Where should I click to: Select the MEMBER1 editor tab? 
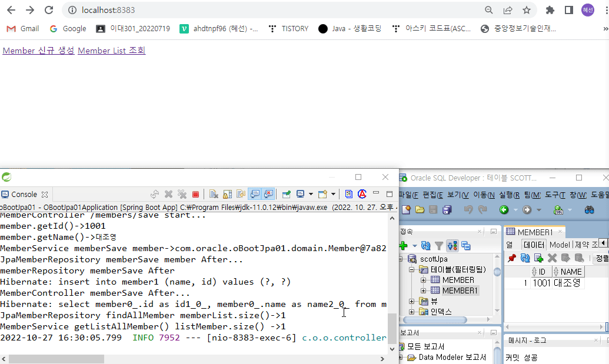pyautogui.click(x=535, y=232)
